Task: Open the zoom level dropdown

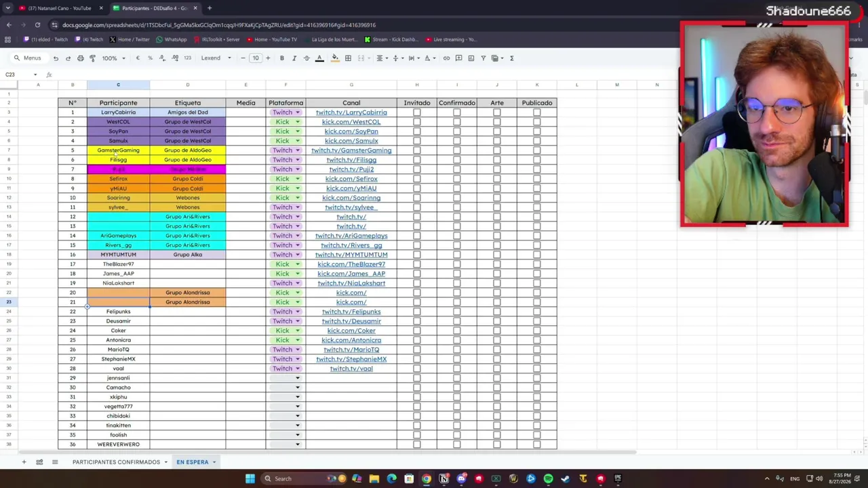Action: (x=113, y=58)
